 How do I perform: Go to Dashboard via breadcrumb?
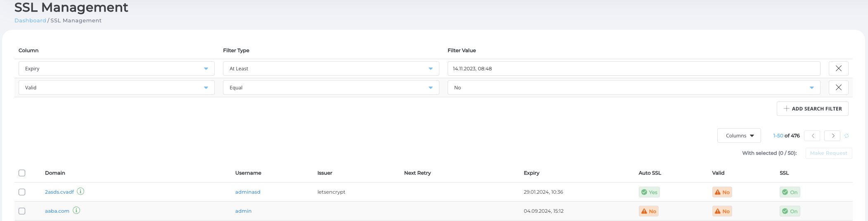pos(30,20)
